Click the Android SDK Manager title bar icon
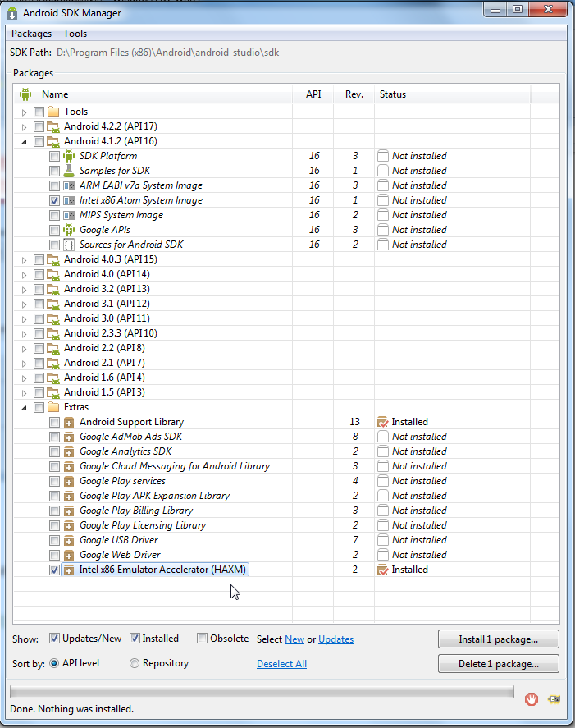 [12, 13]
